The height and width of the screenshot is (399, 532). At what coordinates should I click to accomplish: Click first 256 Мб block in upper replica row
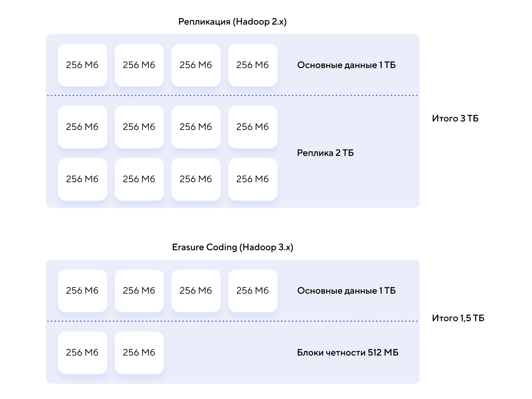point(82,127)
